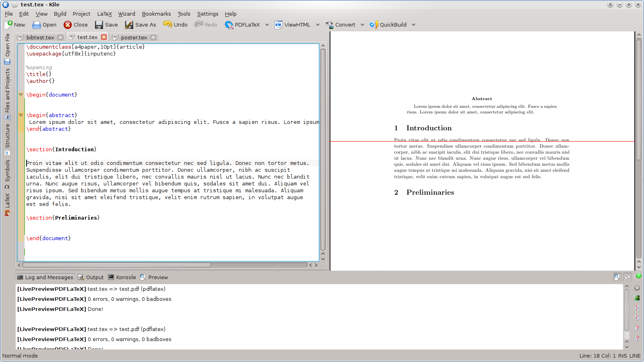Save the file with the floppy disk icon
Screen dimensions: 644x362
[x=99, y=25]
